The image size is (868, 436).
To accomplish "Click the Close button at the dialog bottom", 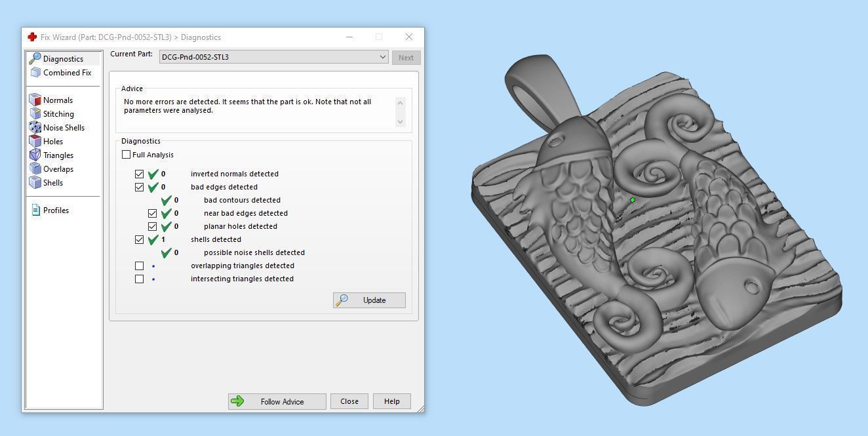I will point(349,401).
